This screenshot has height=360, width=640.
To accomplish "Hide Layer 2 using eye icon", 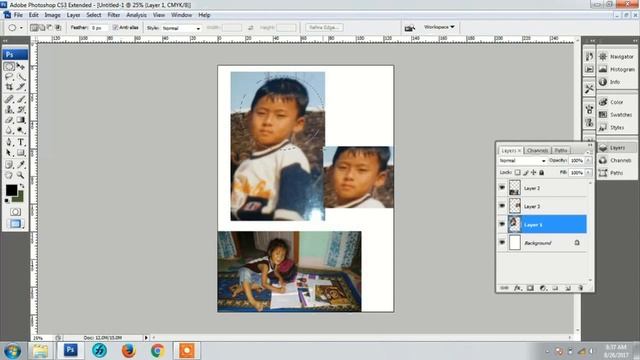I will (502, 188).
